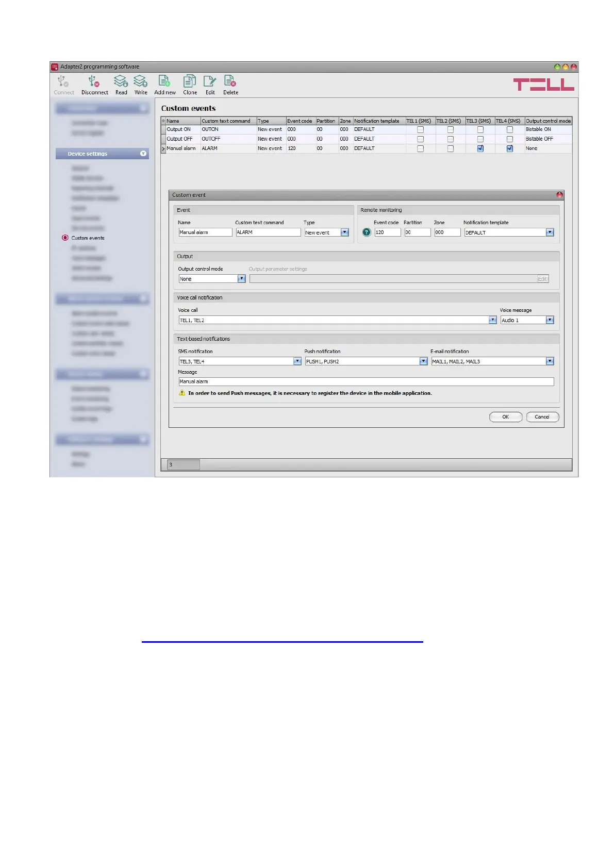Click the Notification template column header
The image size is (614, 868).
(379, 121)
